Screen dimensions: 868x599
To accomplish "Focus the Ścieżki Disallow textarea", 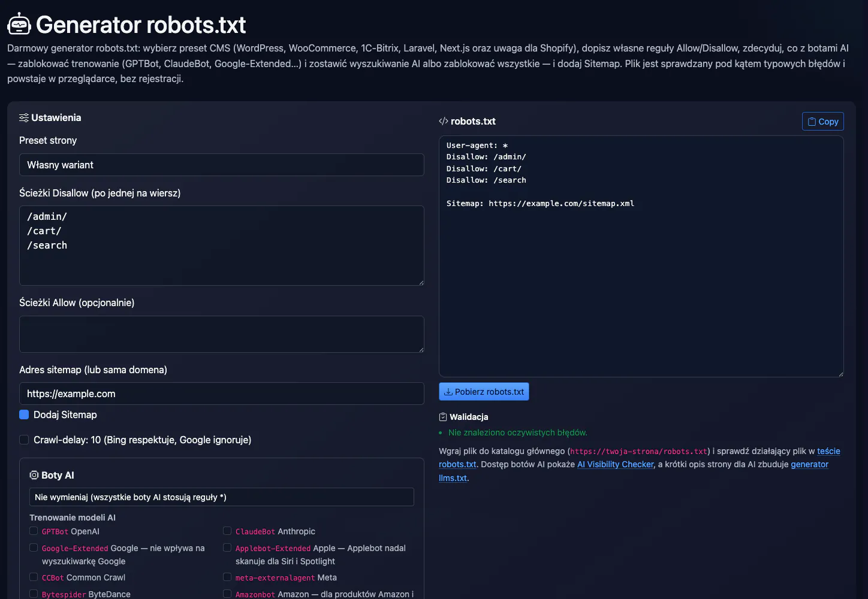I will (222, 246).
